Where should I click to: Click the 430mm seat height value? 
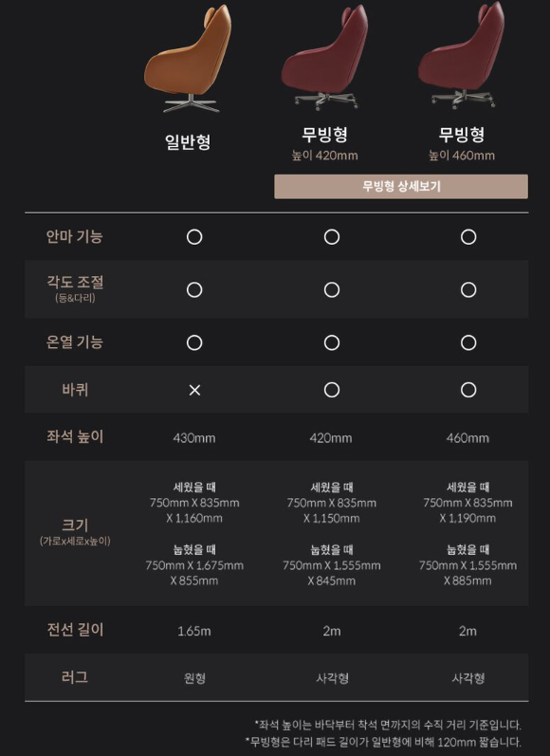click(x=194, y=438)
